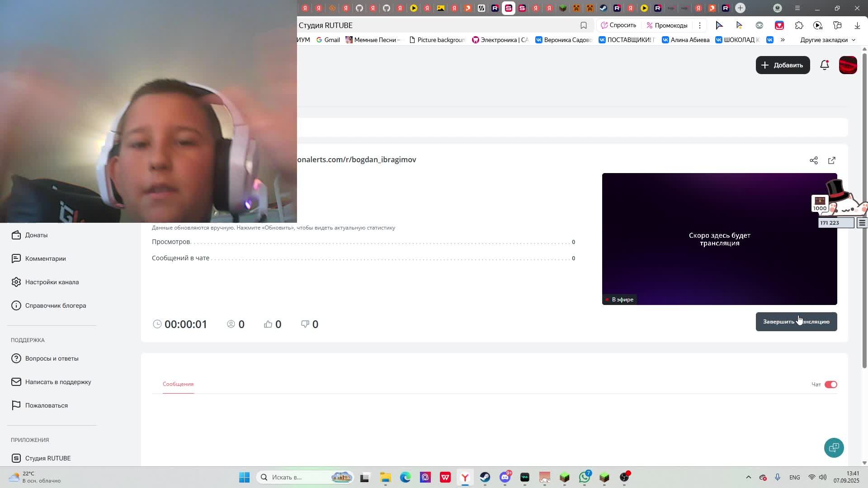Select the Сообщения tab

(178, 384)
